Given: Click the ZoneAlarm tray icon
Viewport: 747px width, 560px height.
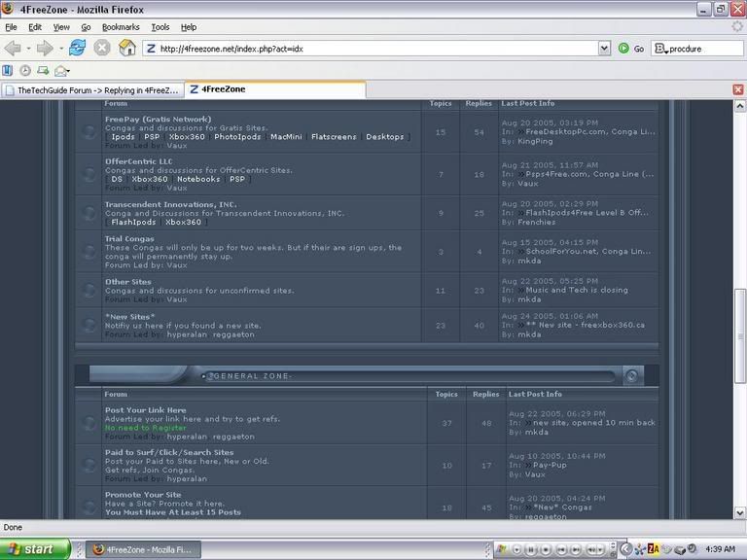Looking at the screenshot, I should [654, 549].
